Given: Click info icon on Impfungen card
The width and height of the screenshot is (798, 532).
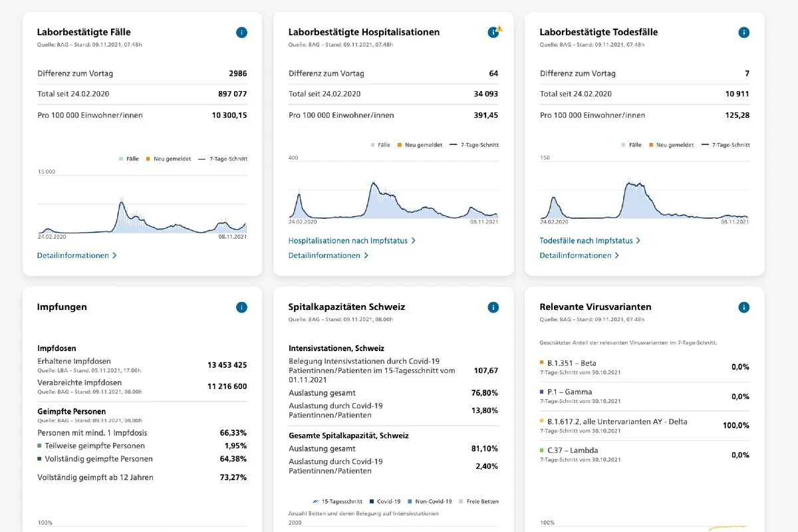Looking at the screenshot, I should tap(241, 307).
